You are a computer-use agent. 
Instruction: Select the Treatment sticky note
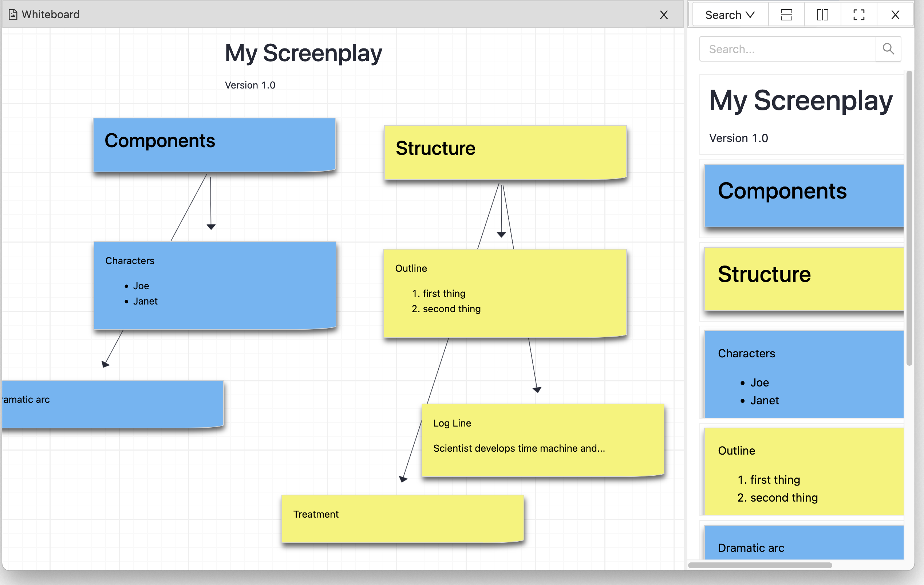coord(403,518)
